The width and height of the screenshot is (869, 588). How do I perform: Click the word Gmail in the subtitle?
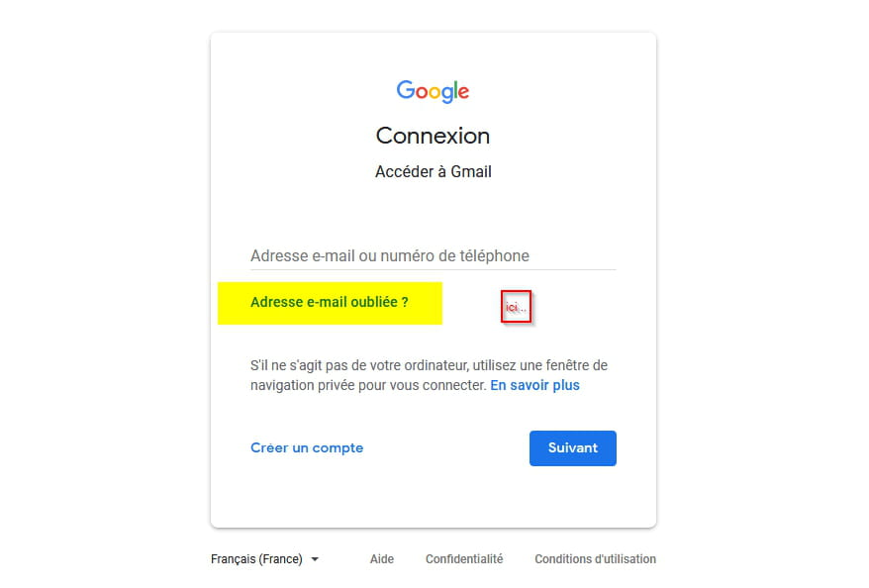click(x=470, y=172)
